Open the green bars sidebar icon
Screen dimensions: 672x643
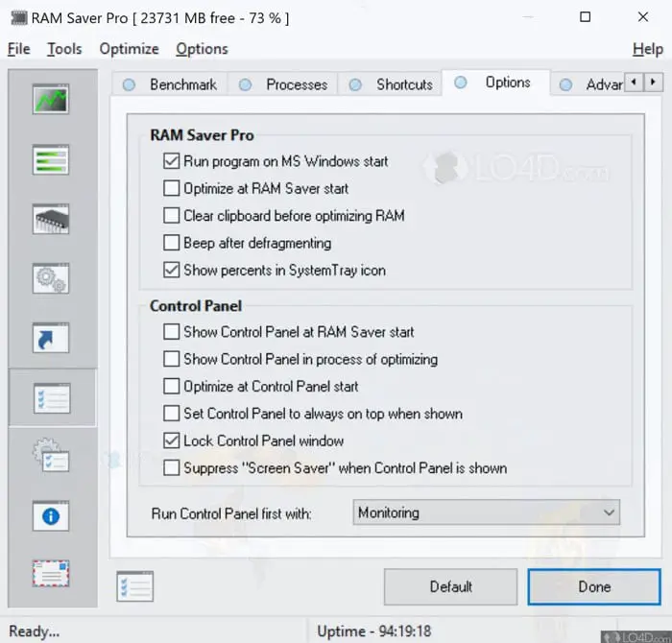tap(51, 159)
